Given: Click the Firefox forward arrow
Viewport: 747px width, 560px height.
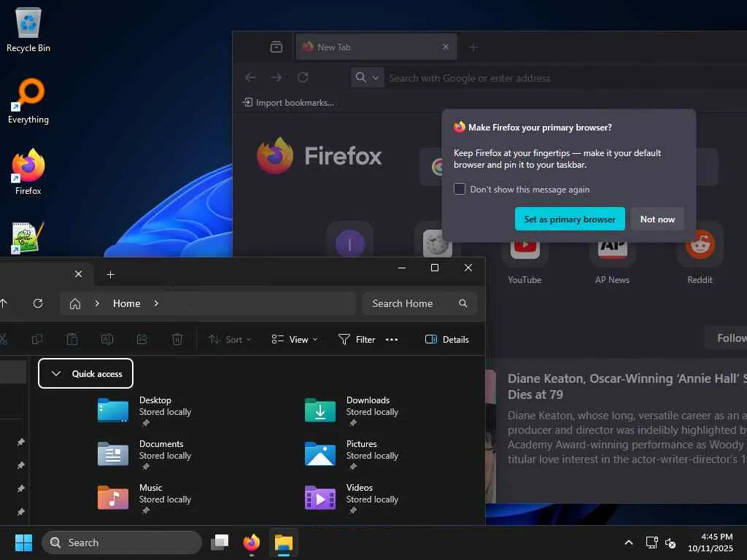Looking at the screenshot, I should tap(276, 77).
